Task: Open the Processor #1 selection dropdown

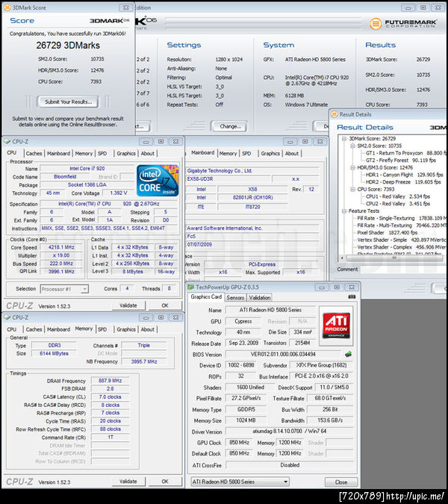Action: tap(64, 289)
